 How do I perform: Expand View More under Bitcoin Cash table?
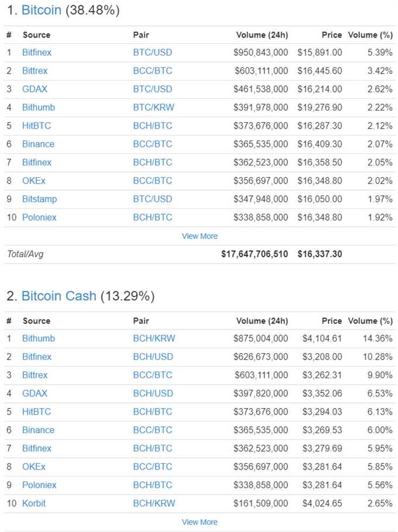click(x=200, y=522)
